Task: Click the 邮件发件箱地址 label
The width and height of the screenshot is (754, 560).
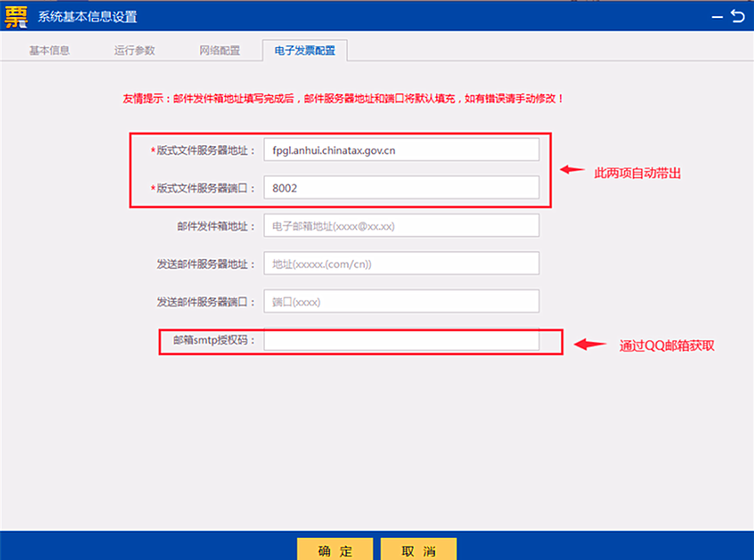Action: (216, 226)
